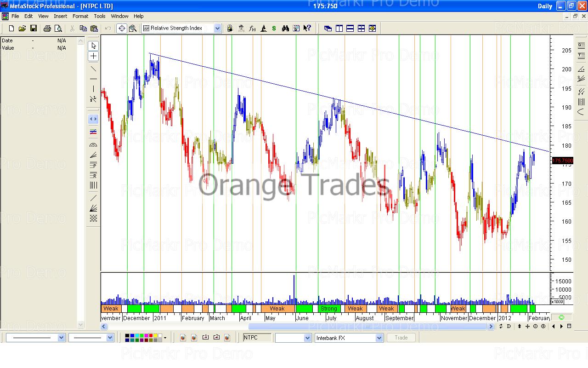This screenshot has width=588, height=368.
Task: Click the zoom out minus icon
Action: point(535,327)
